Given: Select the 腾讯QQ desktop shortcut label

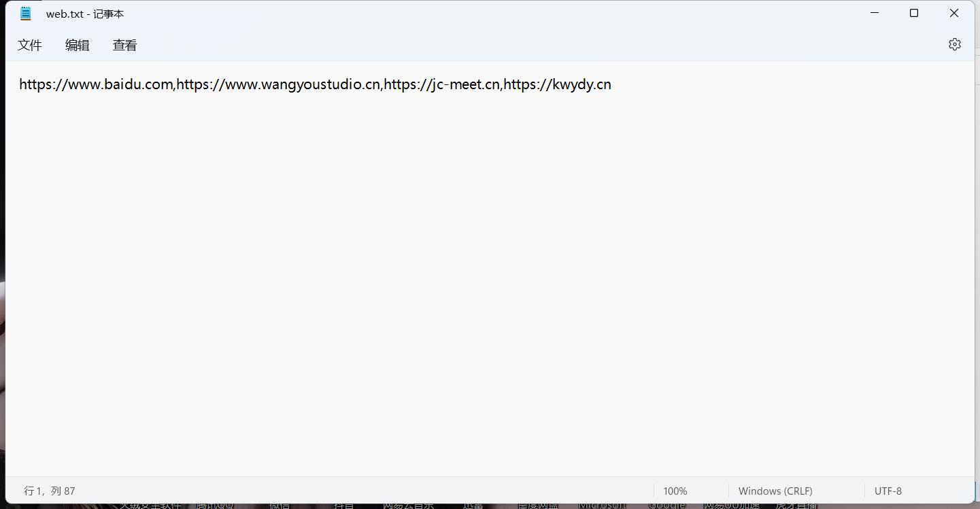Looking at the screenshot, I should point(215,505).
